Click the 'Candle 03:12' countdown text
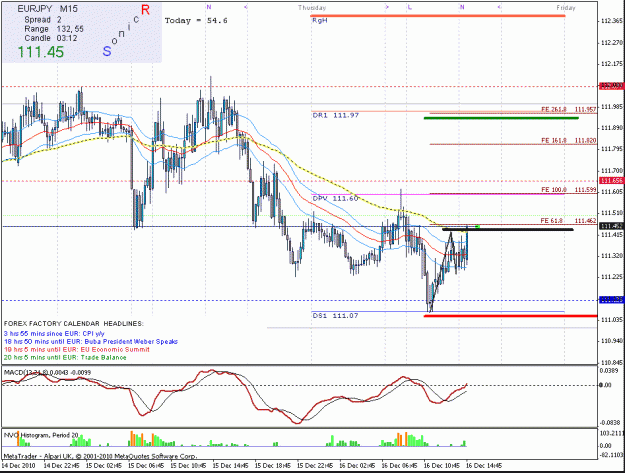Screen dimensions: 625x473 pos(51,38)
